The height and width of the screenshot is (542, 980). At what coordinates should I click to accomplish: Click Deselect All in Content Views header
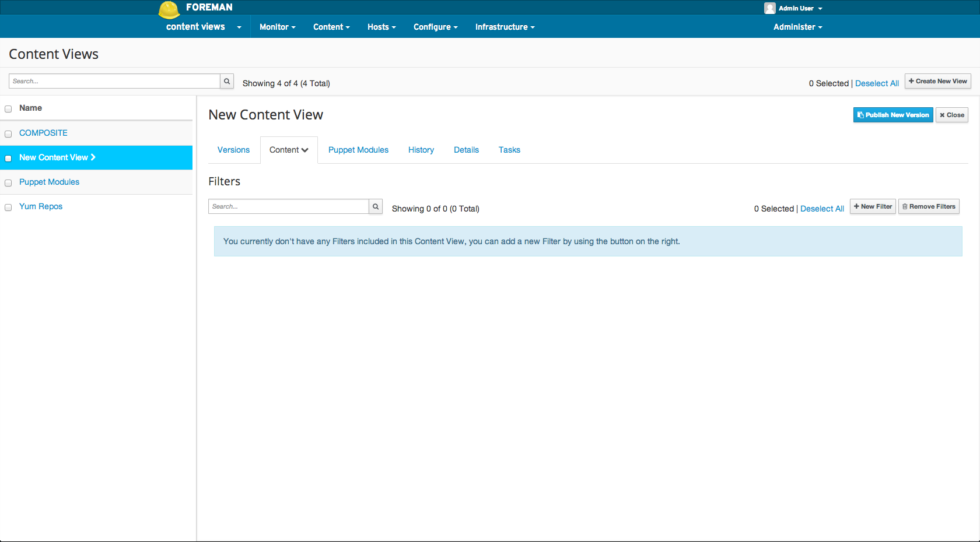coord(877,83)
